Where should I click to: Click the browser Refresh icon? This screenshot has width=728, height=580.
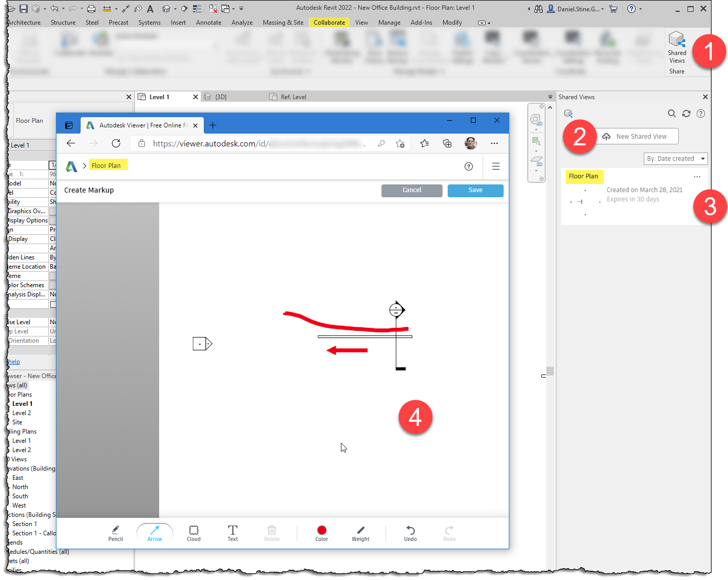[116, 143]
